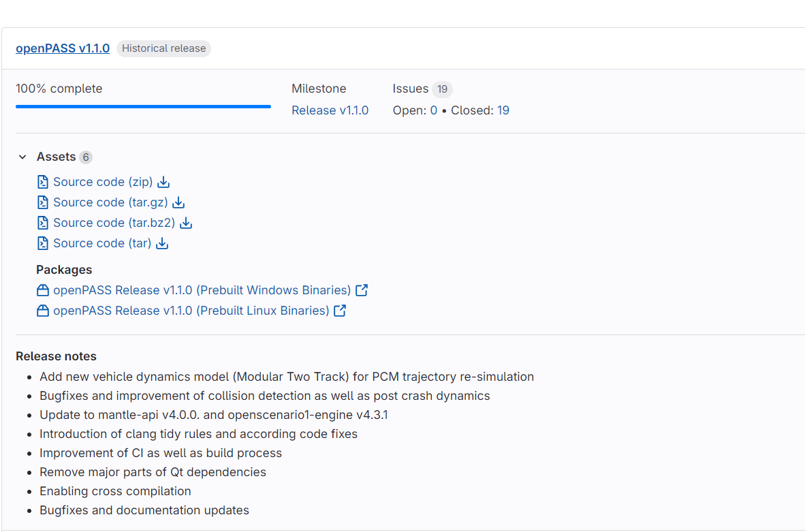Click the Release notes heading
The width and height of the screenshot is (805, 532).
click(x=56, y=356)
